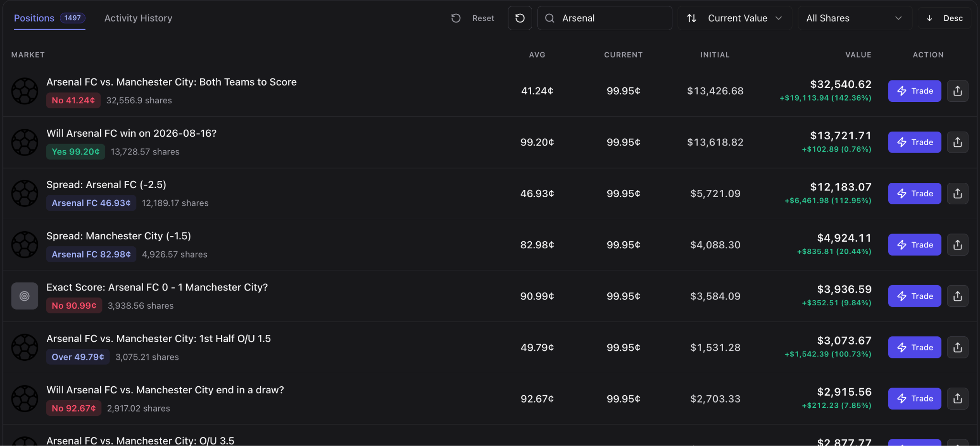Click the refresh icon button beside search

520,18
